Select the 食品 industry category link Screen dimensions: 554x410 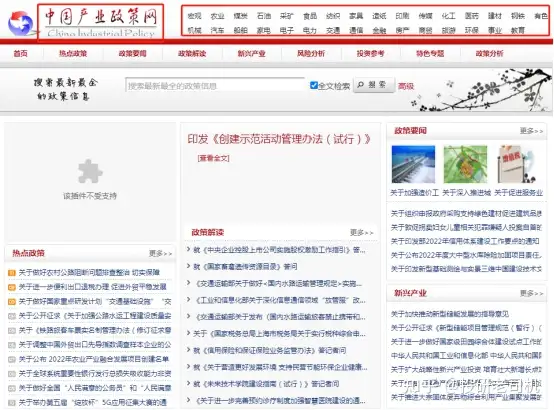click(310, 16)
